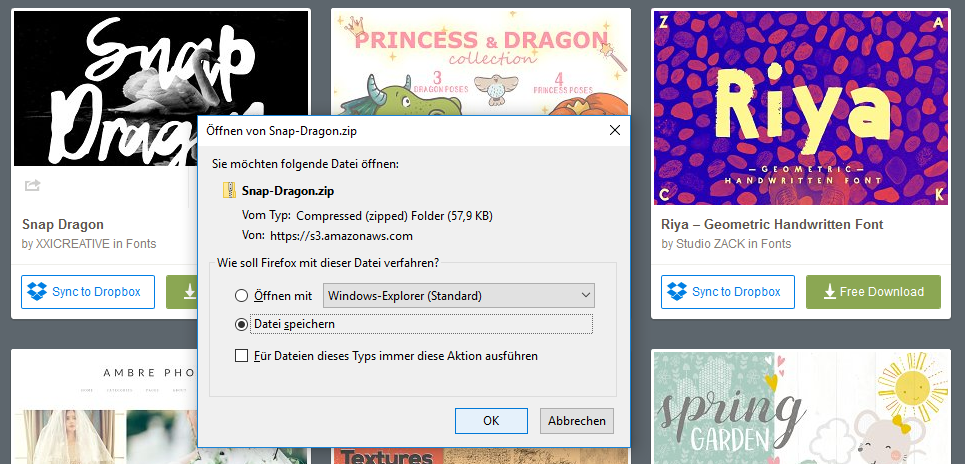Click the 'by XXICREATIVE in Fonts' text
Viewport: 965px width, 464px height.
89,244
